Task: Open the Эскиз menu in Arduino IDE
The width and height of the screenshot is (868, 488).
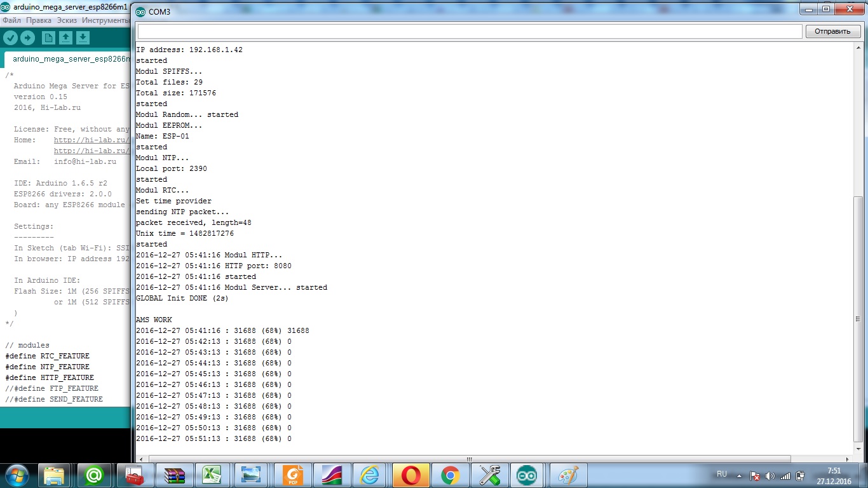Action: pos(67,20)
